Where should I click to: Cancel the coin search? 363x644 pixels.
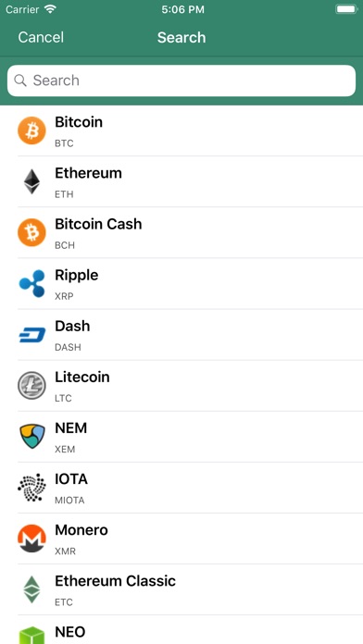coord(41,37)
